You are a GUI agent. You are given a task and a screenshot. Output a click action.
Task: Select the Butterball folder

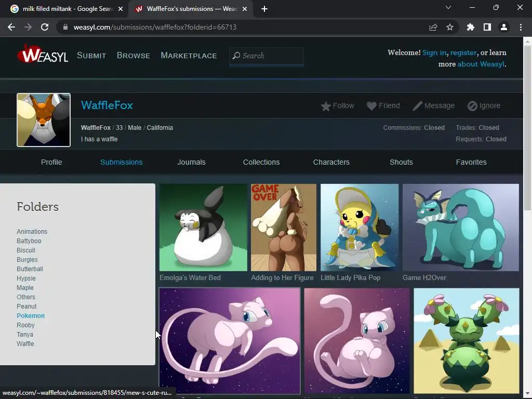[x=30, y=269]
